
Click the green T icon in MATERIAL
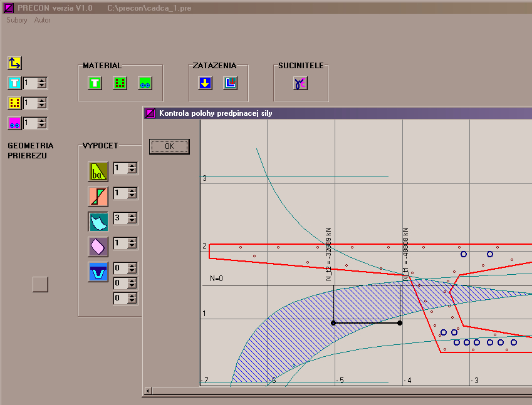click(x=95, y=83)
